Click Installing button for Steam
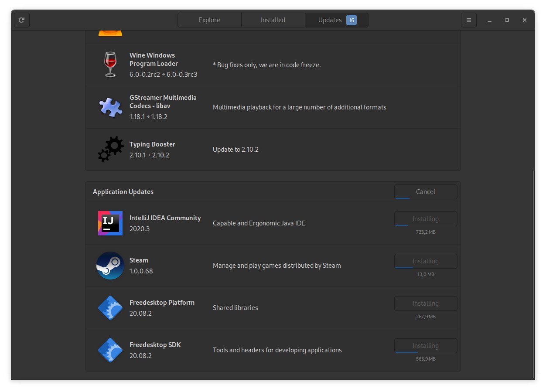 coord(426,261)
